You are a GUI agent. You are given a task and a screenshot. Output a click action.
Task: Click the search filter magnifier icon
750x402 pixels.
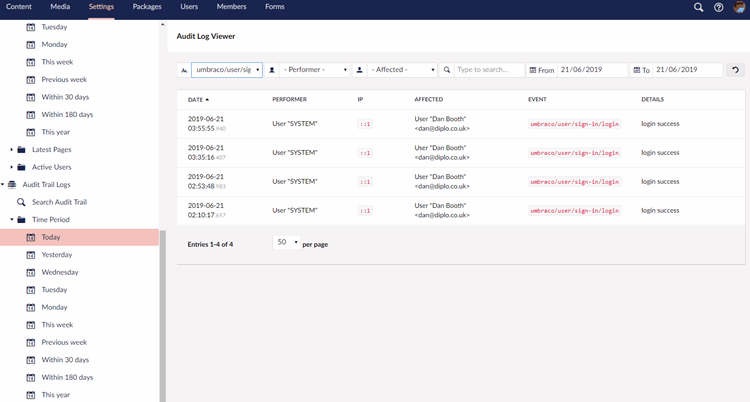[x=447, y=70]
